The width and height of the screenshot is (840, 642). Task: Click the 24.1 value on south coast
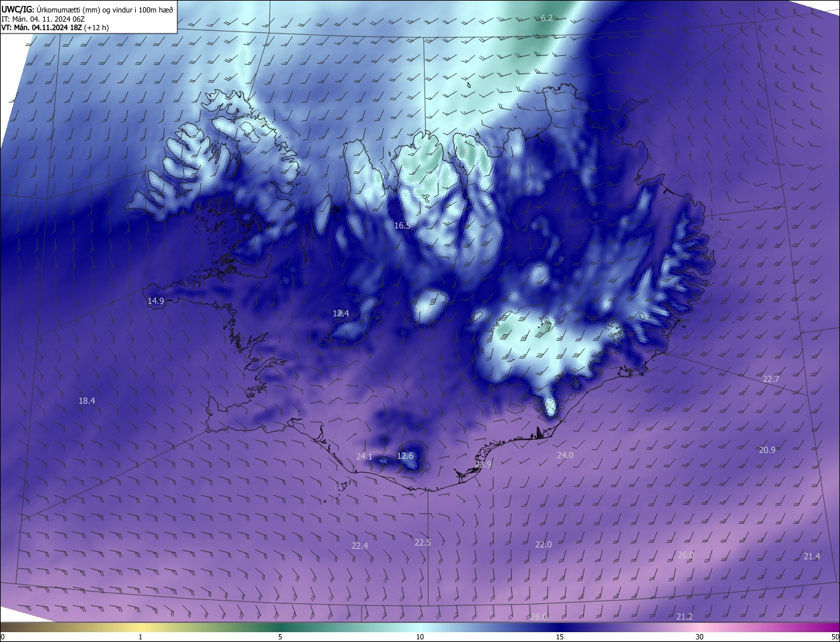(364, 456)
